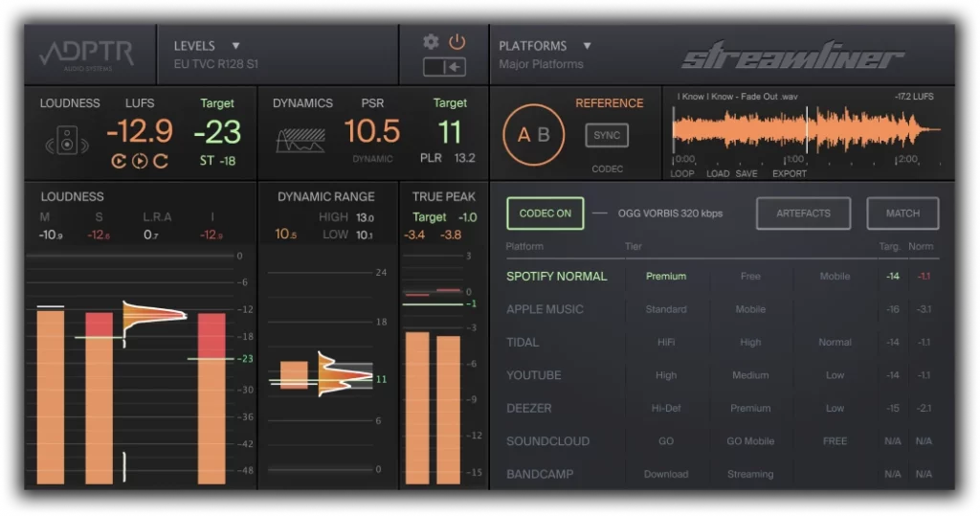Viewport: 980px width, 516px height.
Task: Click the DYNAMIC label under PSR
Action: (x=372, y=159)
